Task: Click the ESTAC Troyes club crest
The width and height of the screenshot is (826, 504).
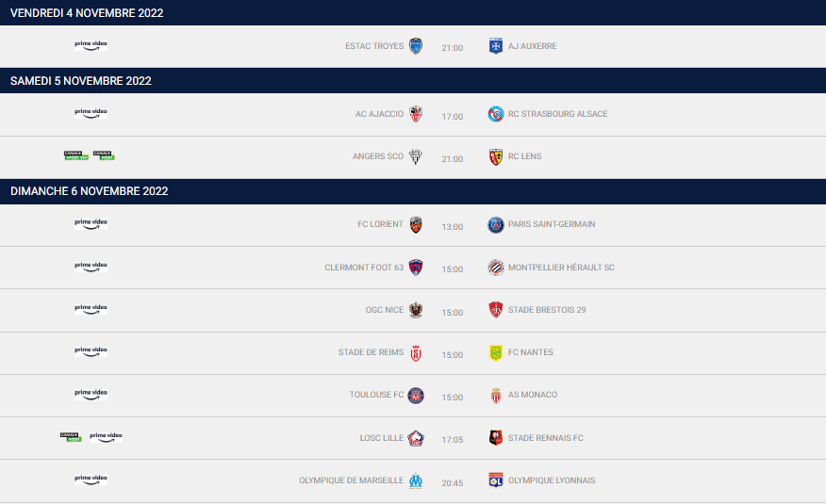Action: [x=416, y=46]
